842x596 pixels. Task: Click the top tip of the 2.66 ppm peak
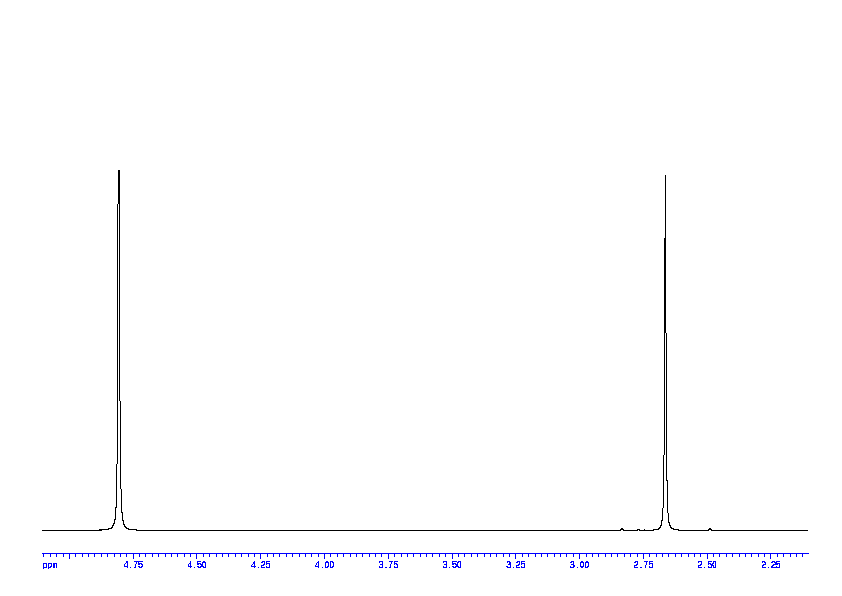665,177
